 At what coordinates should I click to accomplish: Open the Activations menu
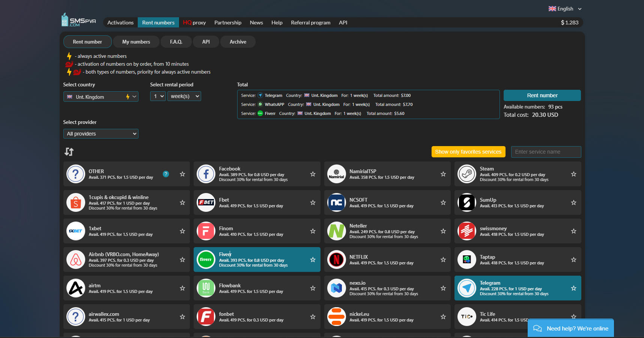pos(120,23)
